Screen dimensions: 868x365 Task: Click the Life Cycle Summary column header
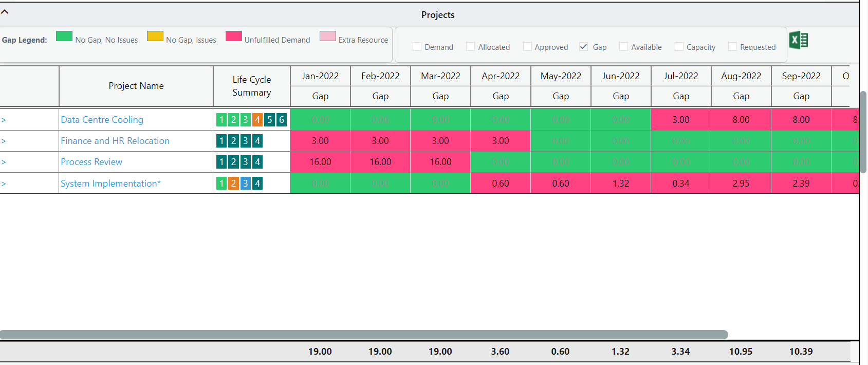[x=252, y=86]
